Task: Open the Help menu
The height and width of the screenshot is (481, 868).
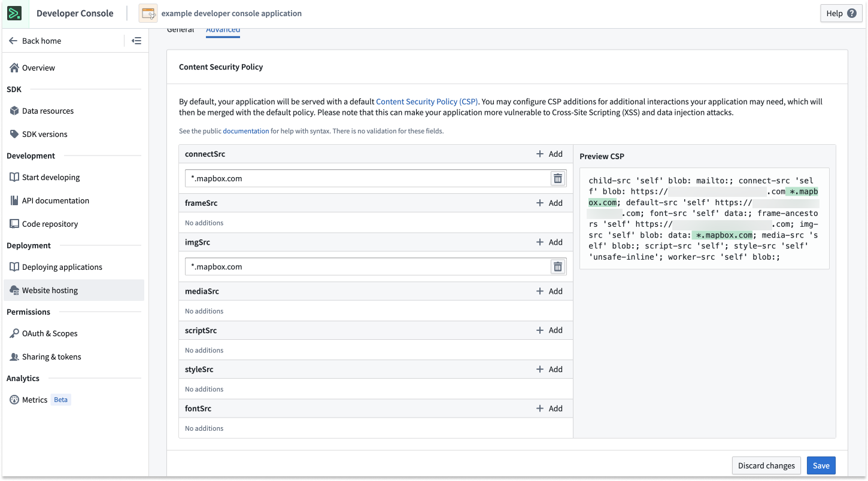Action: pyautogui.click(x=841, y=13)
